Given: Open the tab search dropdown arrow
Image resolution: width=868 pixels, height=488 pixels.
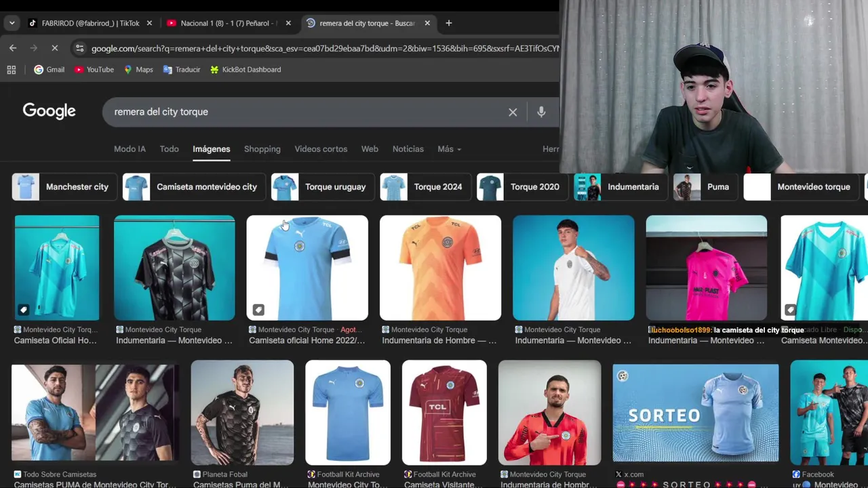Looking at the screenshot, I should 12,23.
